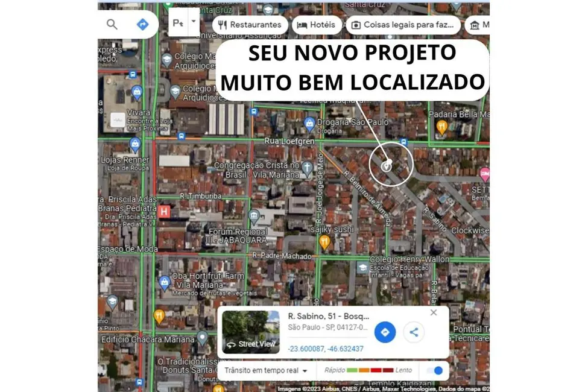Screen dimensions: 588x392
Task: Click the blue directions icon next to search
Action: pos(142,25)
